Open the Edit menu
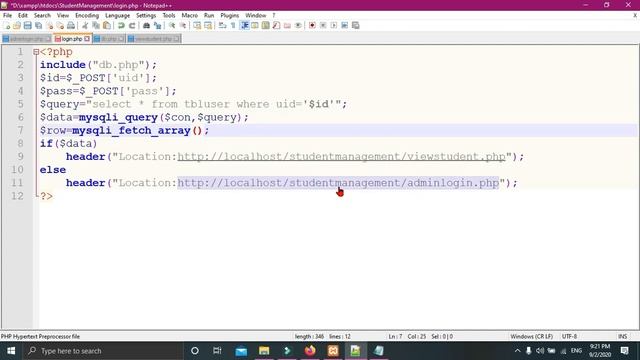 23,16
